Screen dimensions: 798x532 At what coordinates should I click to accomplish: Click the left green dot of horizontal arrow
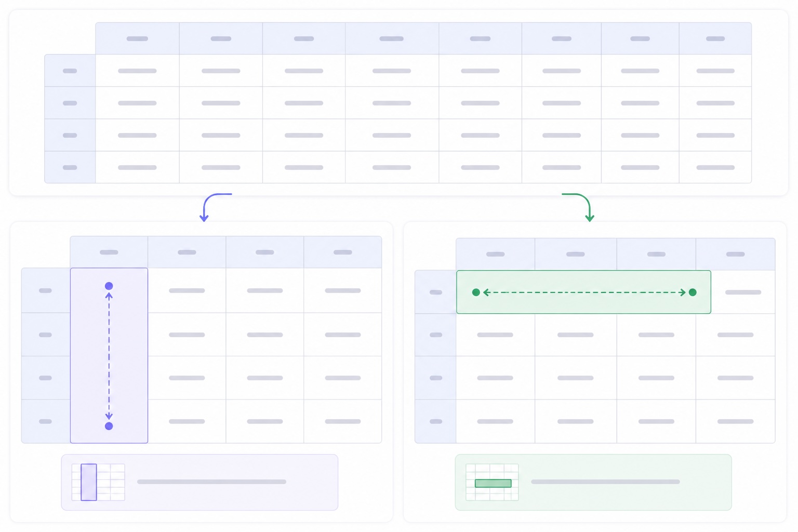(x=476, y=292)
